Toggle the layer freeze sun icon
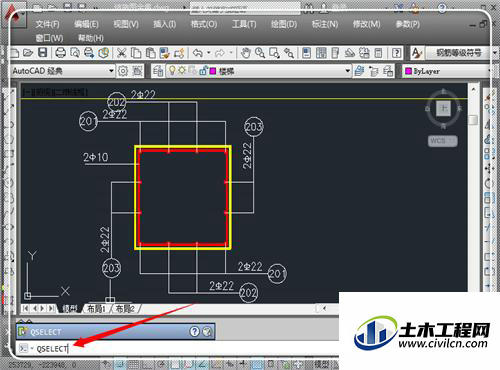Image resolution: width=500 pixels, height=370 pixels. tap(182, 70)
